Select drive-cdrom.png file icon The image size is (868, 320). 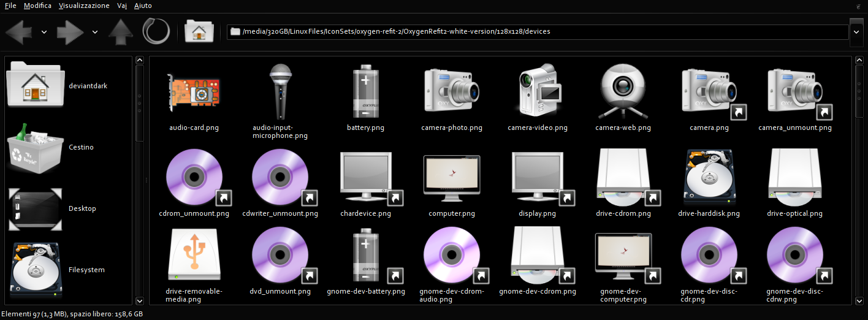pyautogui.click(x=628, y=177)
